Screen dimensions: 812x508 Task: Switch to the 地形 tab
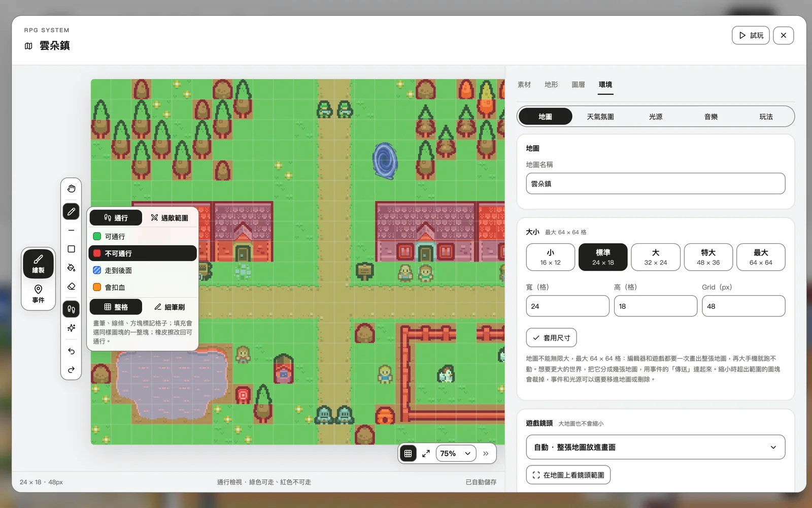551,85
